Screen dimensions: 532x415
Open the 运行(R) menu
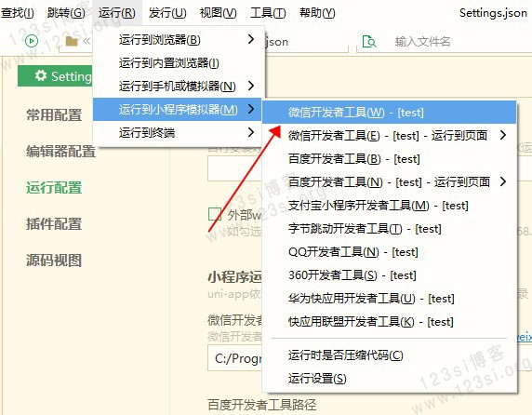(x=116, y=13)
